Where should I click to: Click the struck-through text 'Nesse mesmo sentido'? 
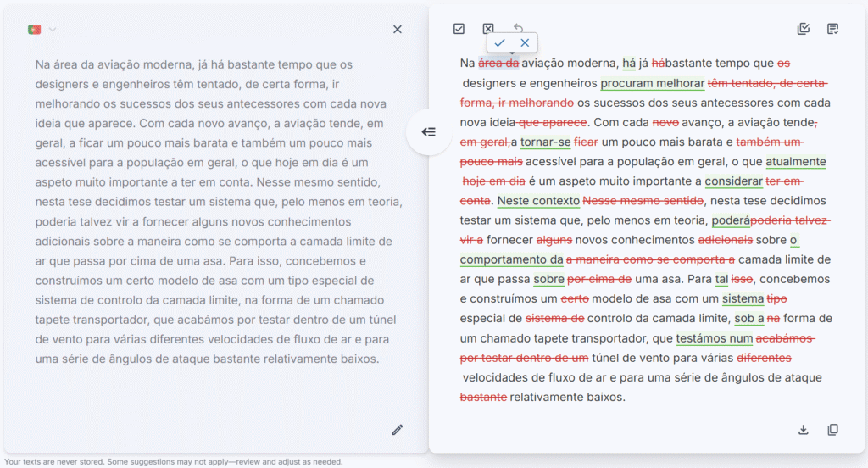tap(644, 201)
